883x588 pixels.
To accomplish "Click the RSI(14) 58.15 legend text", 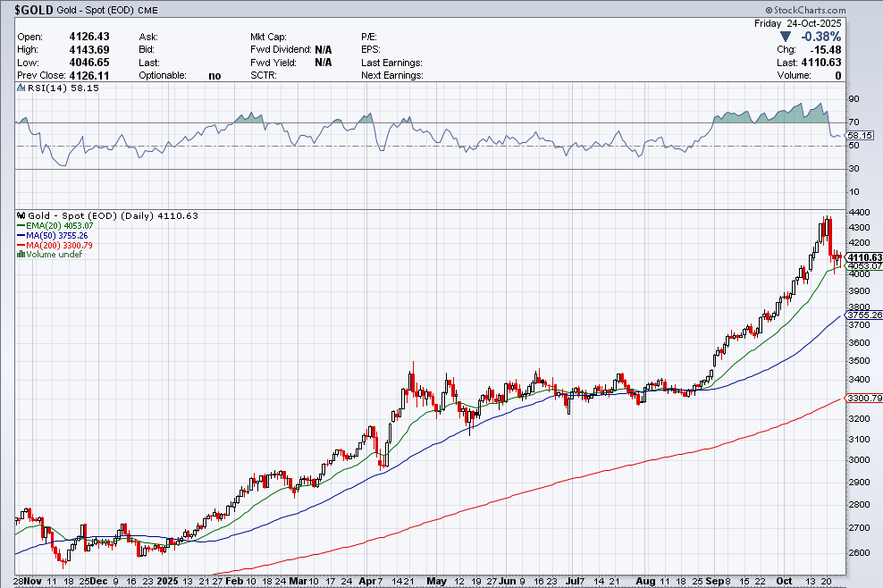I will tap(63, 88).
